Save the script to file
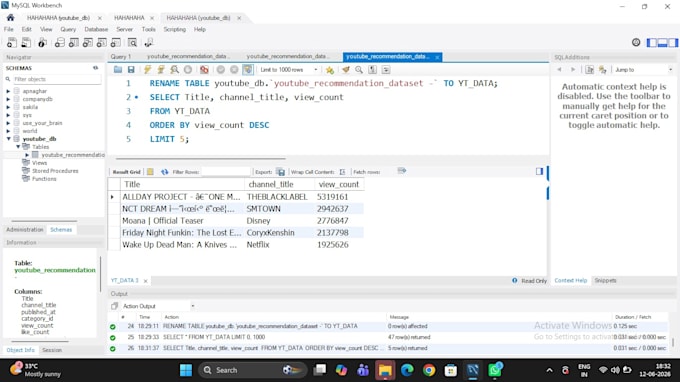 click(131, 69)
